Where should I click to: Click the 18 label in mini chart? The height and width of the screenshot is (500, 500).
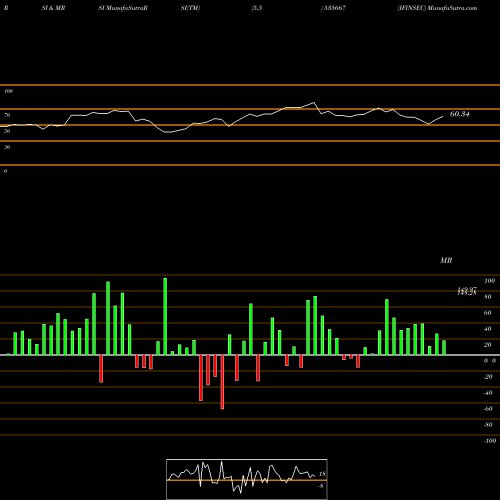coord(322,474)
